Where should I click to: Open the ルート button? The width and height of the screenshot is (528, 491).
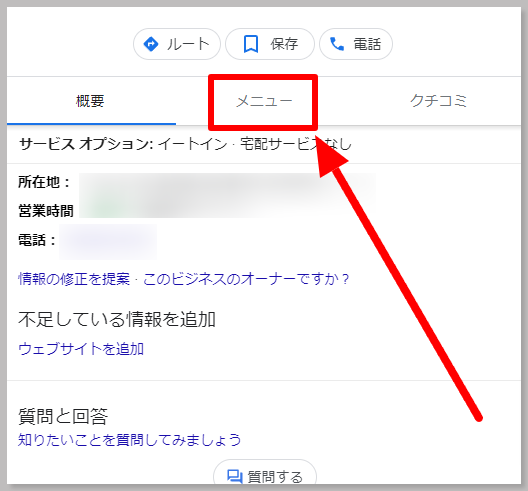point(177,44)
